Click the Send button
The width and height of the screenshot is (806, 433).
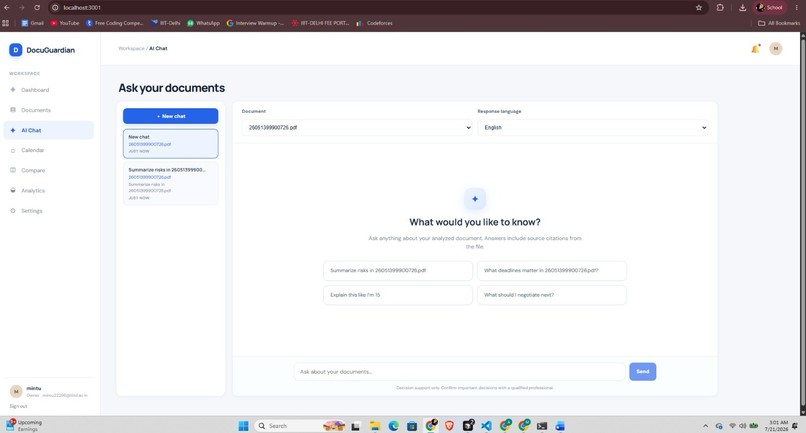click(643, 372)
